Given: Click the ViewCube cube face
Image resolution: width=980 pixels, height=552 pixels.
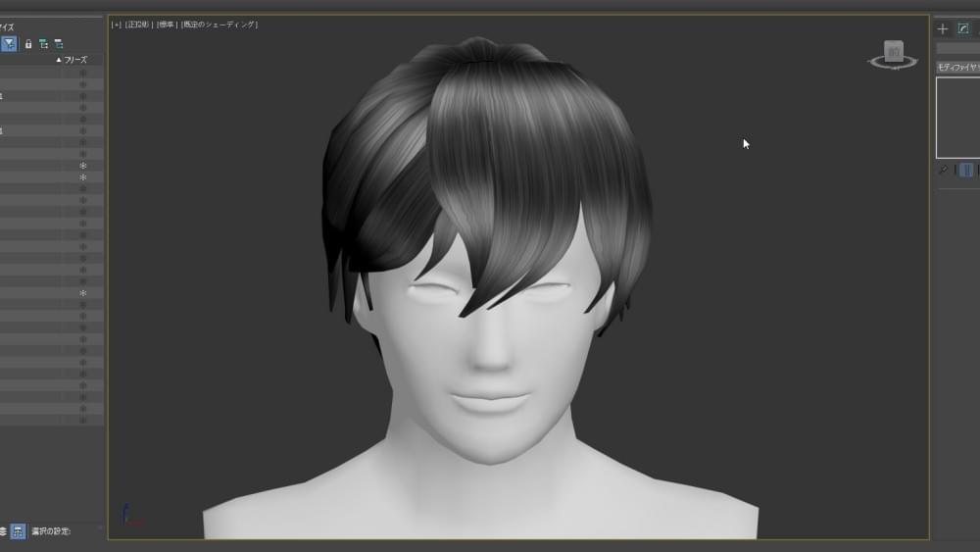Looking at the screenshot, I should (x=893, y=50).
